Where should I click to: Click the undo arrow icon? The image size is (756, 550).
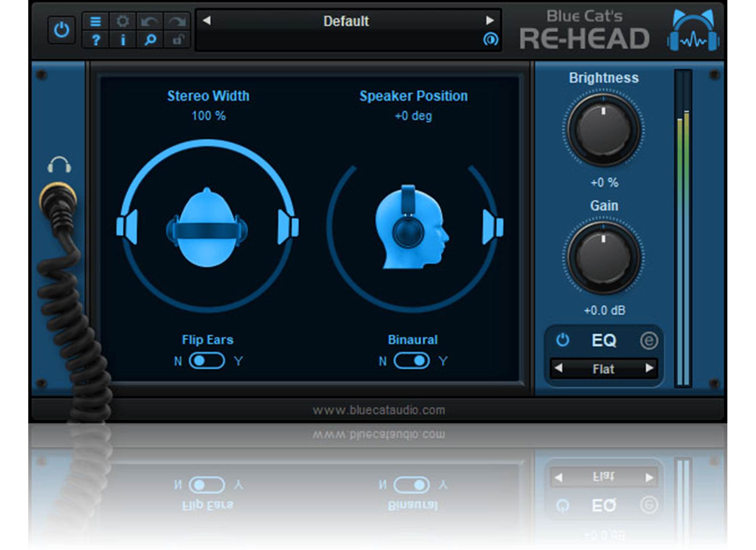tap(150, 21)
